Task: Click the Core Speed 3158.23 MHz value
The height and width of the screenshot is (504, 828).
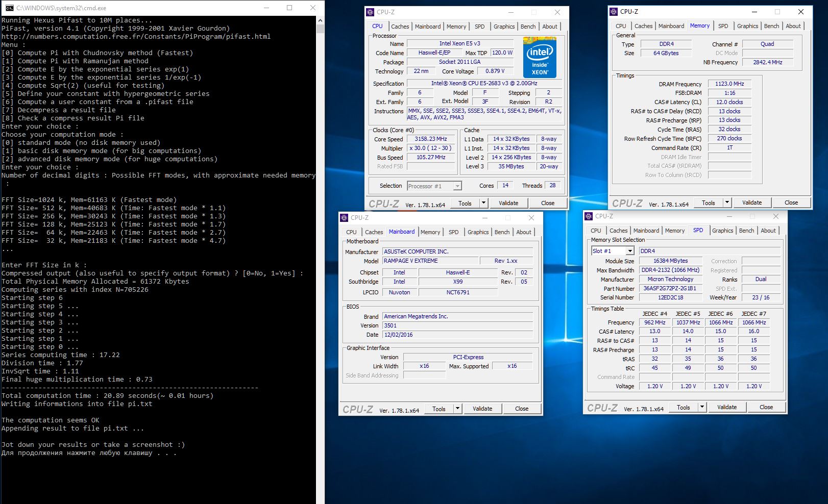Action: 431,139
